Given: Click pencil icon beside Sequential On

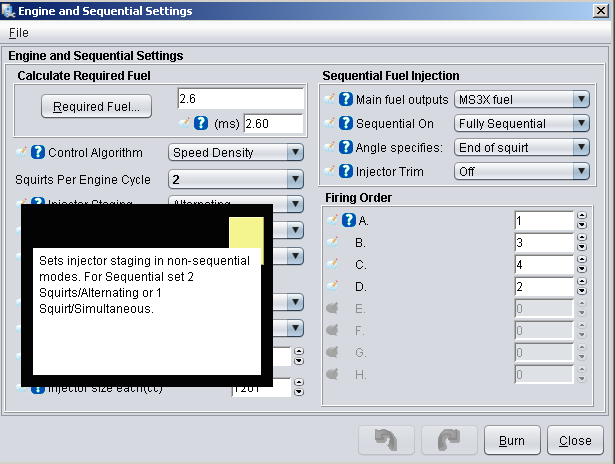Looking at the screenshot, I should 330,122.
